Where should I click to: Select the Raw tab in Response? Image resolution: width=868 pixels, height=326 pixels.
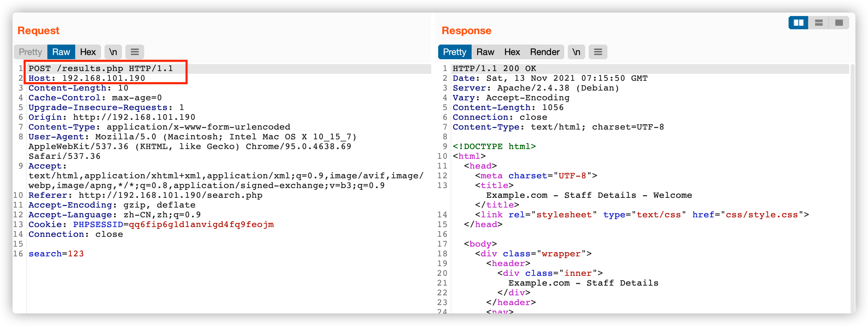click(485, 52)
